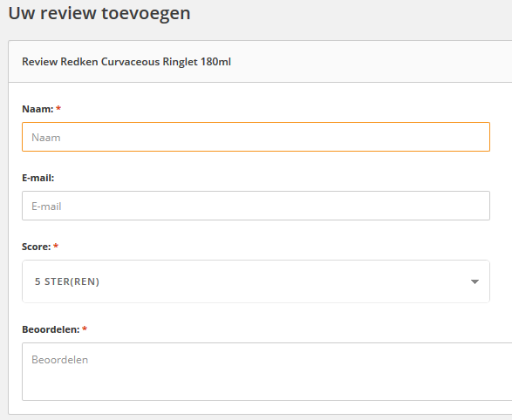512x420 pixels.
Task: Click the word 'Redken' in the panel header
Action: [79, 62]
